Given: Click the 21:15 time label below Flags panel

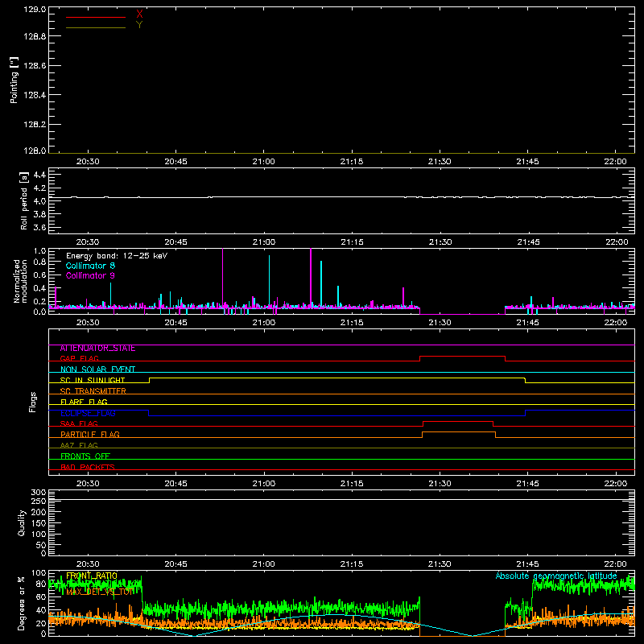Looking at the screenshot, I should click(352, 484).
